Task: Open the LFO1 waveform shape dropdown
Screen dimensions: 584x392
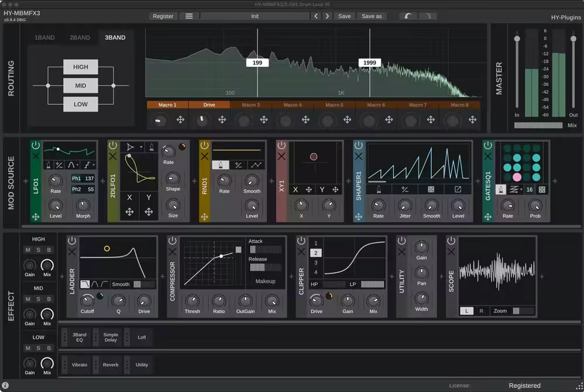Action: click(x=71, y=164)
